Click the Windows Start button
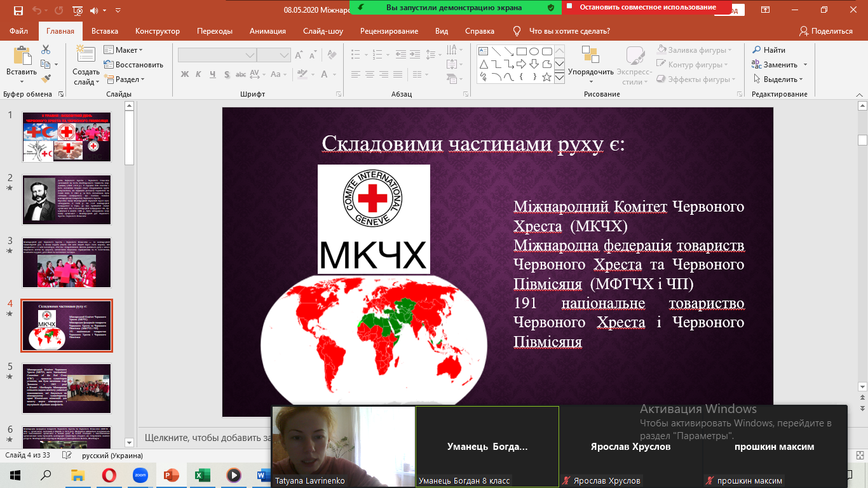 [15, 475]
